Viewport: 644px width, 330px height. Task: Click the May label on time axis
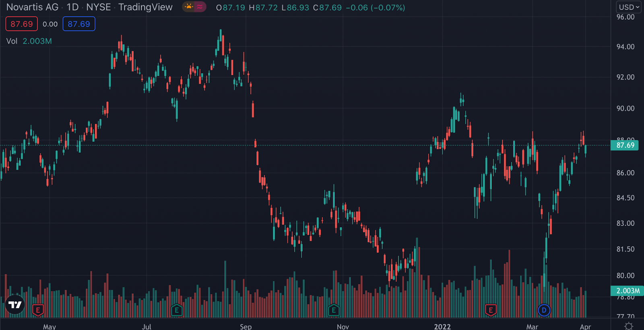pyautogui.click(x=50, y=326)
